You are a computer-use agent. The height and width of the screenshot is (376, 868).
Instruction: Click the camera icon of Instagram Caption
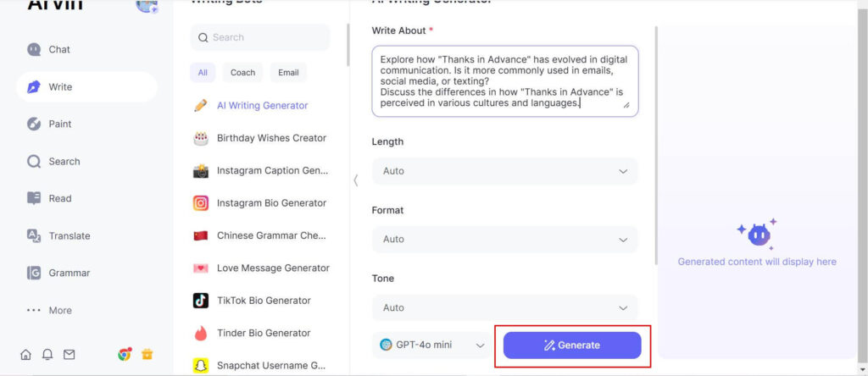200,171
